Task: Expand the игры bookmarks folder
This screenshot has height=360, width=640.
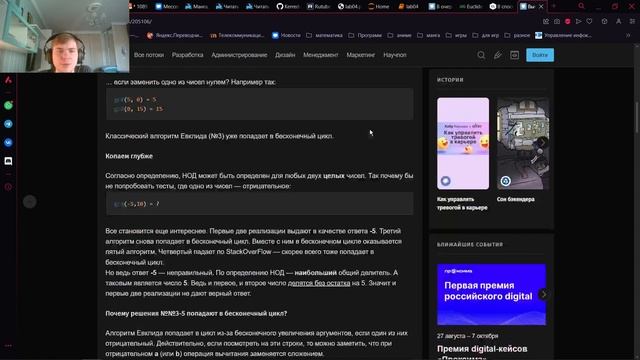Action: pos(456,36)
